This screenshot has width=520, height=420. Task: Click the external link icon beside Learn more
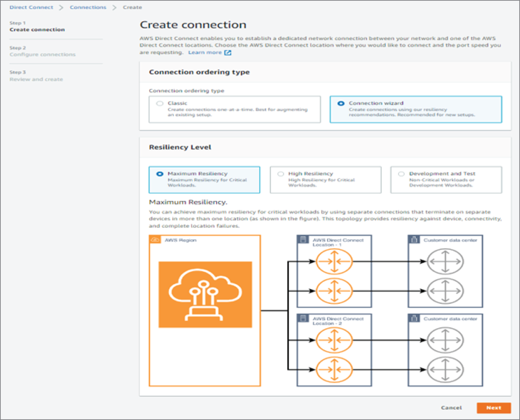click(228, 53)
